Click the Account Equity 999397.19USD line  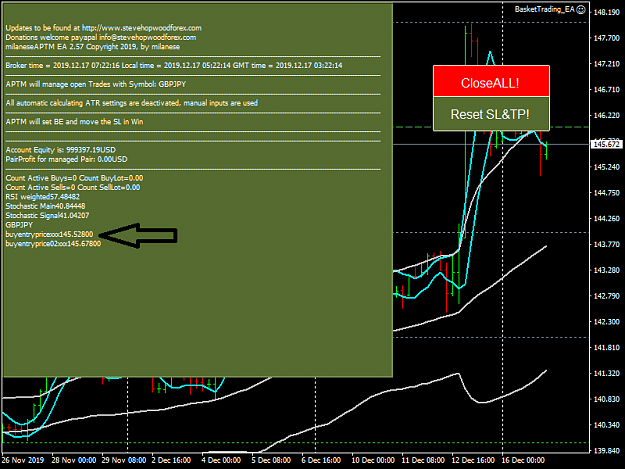pos(61,150)
